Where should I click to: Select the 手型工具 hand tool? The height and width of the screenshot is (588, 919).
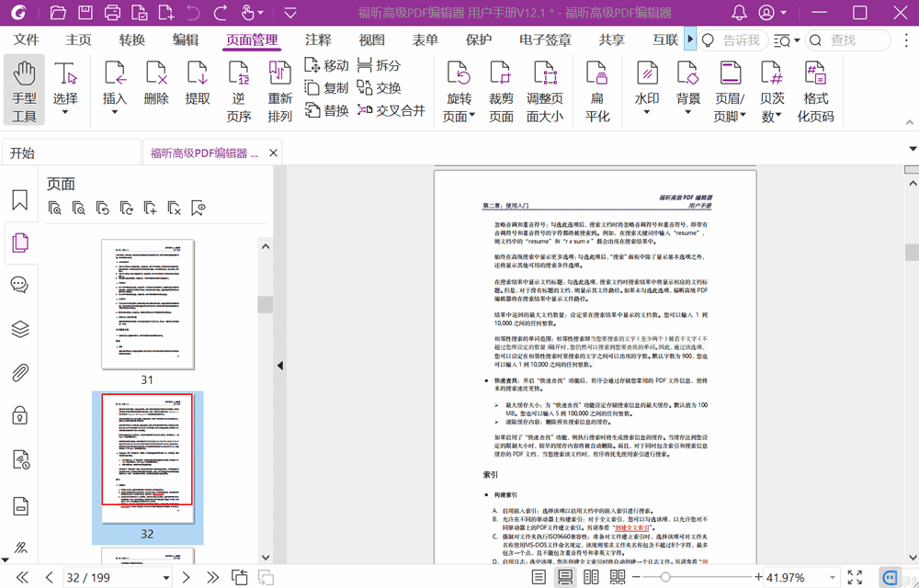(24, 90)
